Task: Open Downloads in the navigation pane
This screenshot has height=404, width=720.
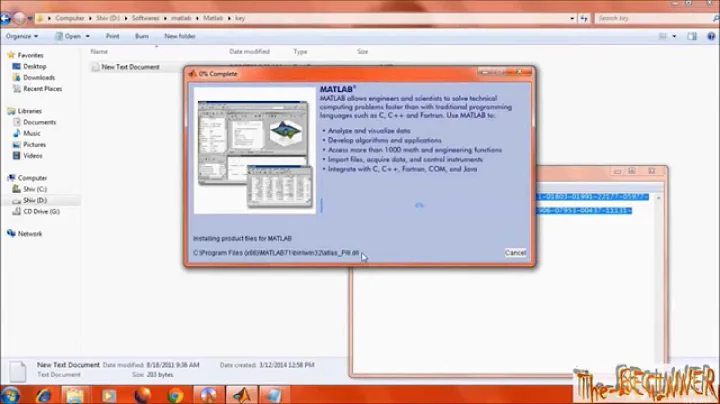Action: tap(39, 78)
